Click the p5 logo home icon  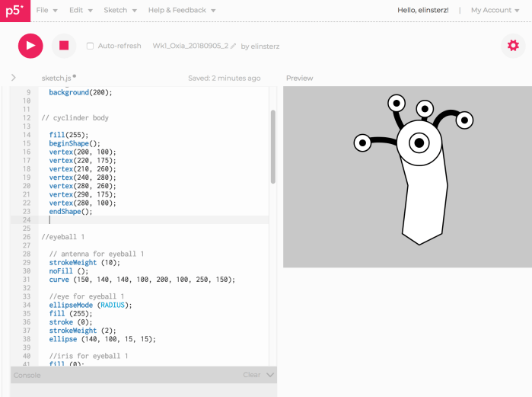click(15, 11)
